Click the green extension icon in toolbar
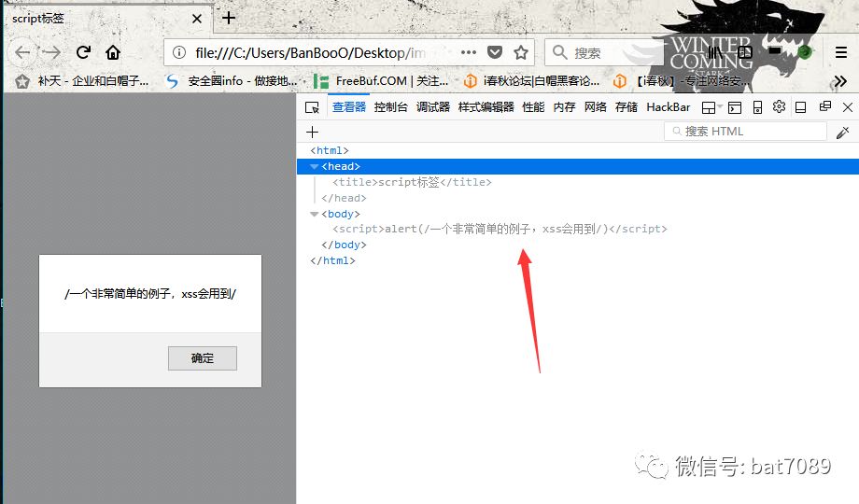Viewport: 859px width, 504px height. coord(804,52)
